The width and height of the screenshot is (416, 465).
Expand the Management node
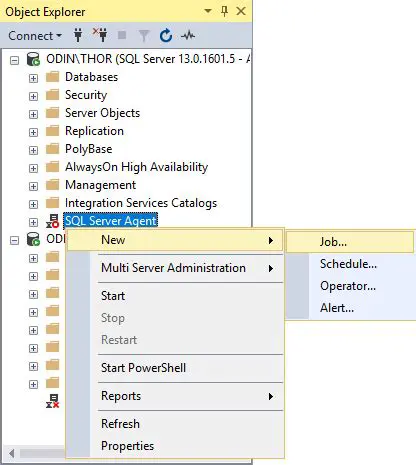click(33, 186)
